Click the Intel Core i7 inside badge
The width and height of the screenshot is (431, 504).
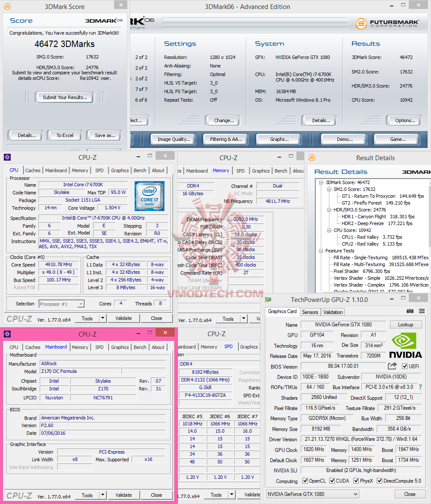[x=150, y=196]
